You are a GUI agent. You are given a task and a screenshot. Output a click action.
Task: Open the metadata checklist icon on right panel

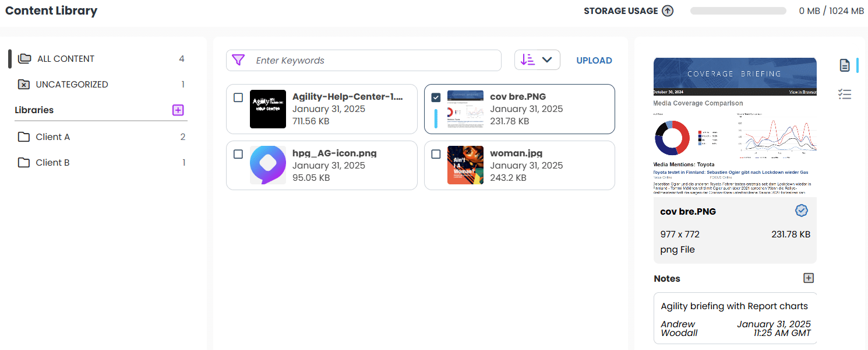coord(845,94)
